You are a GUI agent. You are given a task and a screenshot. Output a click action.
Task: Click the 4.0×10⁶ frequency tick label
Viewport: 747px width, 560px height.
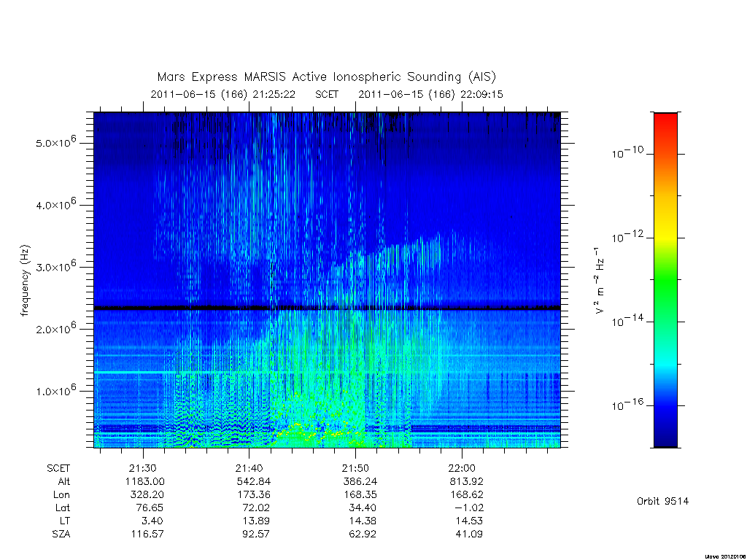tap(55, 204)
